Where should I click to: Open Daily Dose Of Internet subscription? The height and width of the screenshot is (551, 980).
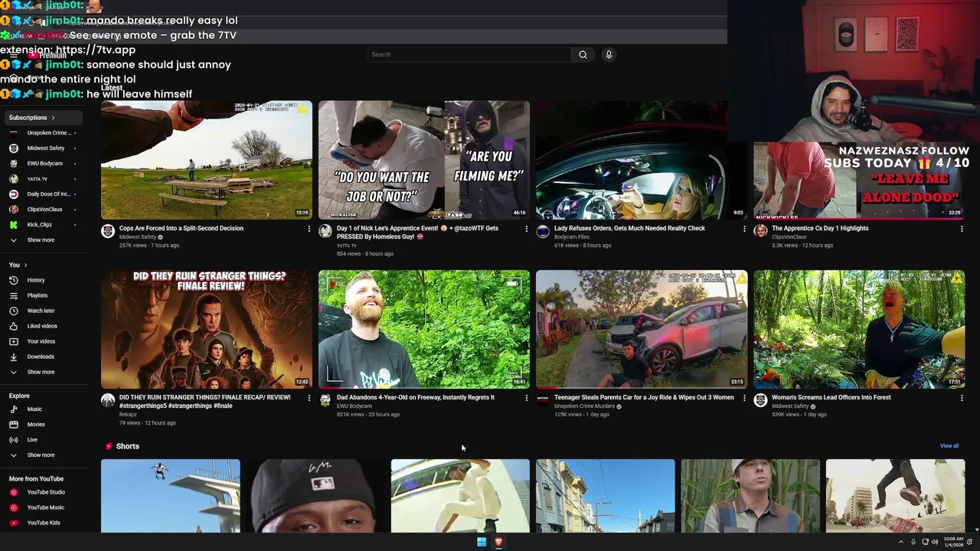(x=48, y=194)
